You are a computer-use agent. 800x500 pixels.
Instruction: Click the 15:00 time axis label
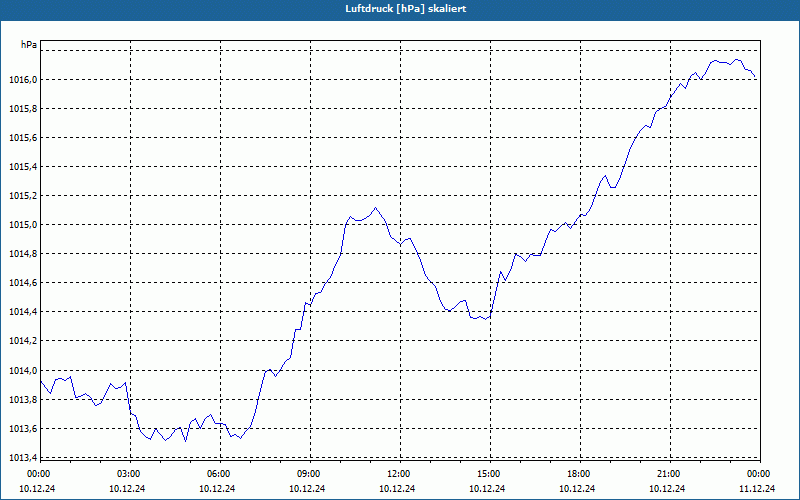(490, 474)
